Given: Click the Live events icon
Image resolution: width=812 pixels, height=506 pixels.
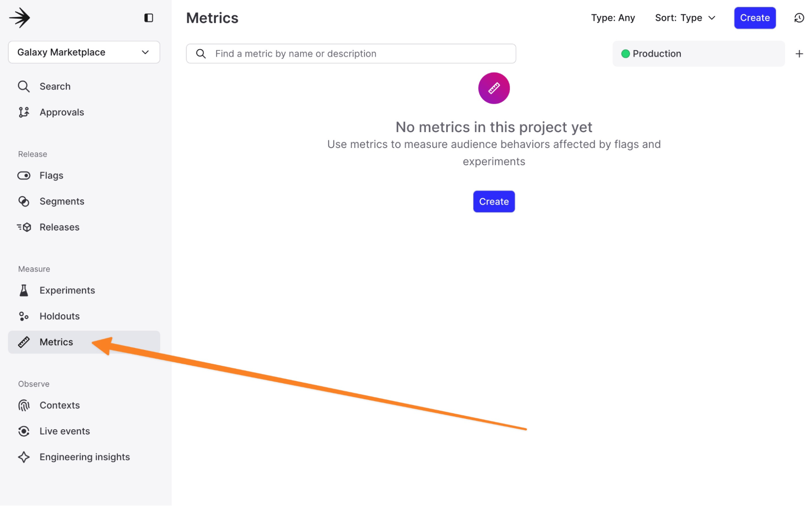Looking at the screenshot, I should click(x=24, y=431).
